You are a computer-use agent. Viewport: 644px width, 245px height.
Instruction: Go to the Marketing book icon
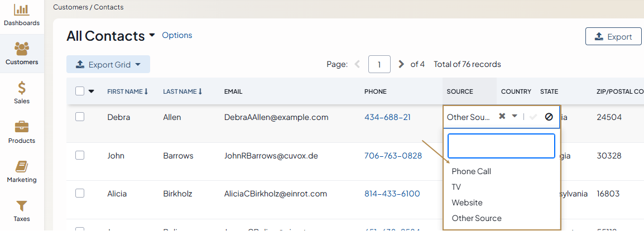[x=22, y=167]
